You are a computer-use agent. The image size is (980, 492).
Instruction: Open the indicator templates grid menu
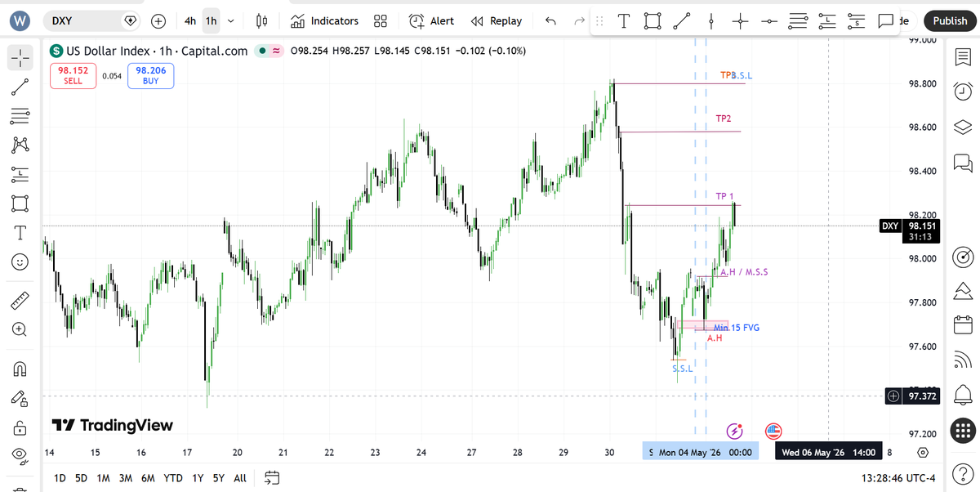tap(380, 21)
